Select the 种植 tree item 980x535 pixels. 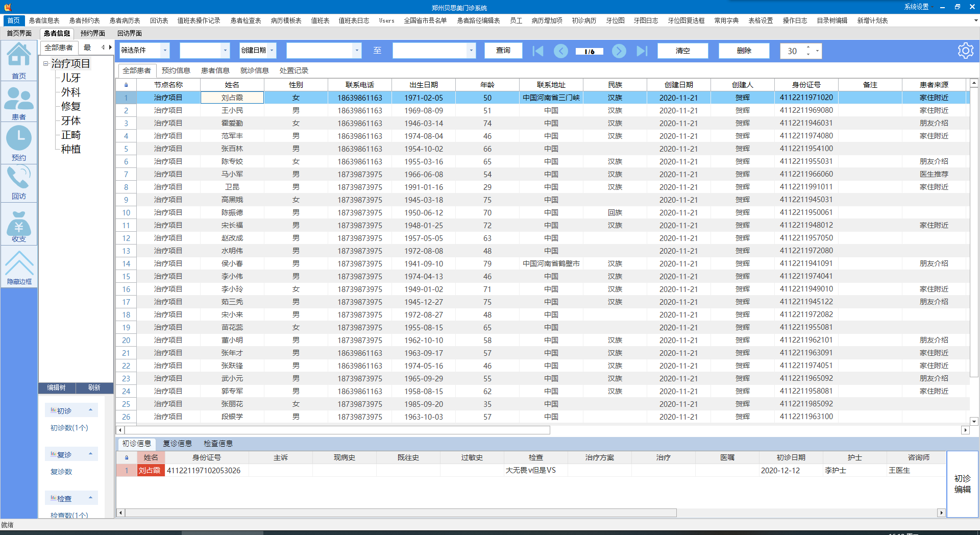(71, 150)
